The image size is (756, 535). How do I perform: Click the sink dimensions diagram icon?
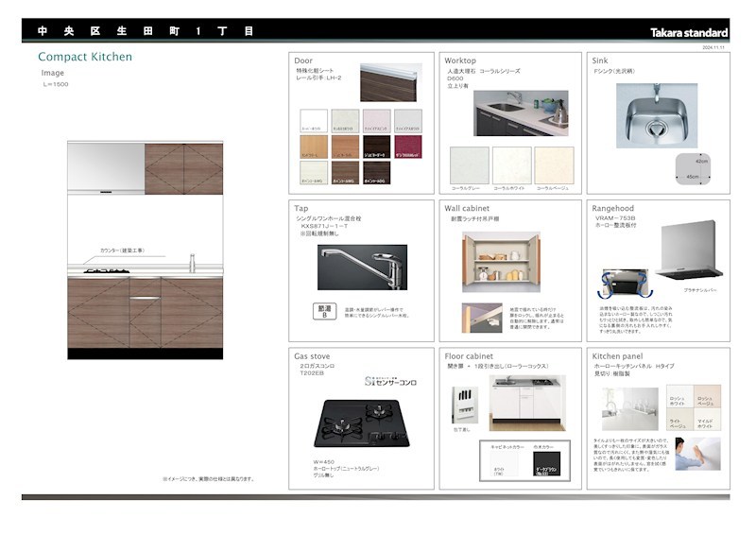[693, 169]
